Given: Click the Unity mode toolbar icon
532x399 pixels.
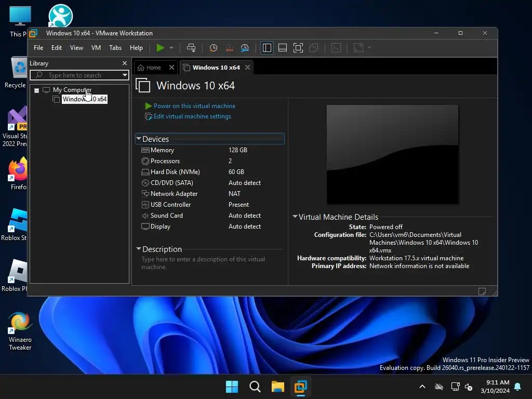Looking at the screenshot, I should click(x=314, y=48).
